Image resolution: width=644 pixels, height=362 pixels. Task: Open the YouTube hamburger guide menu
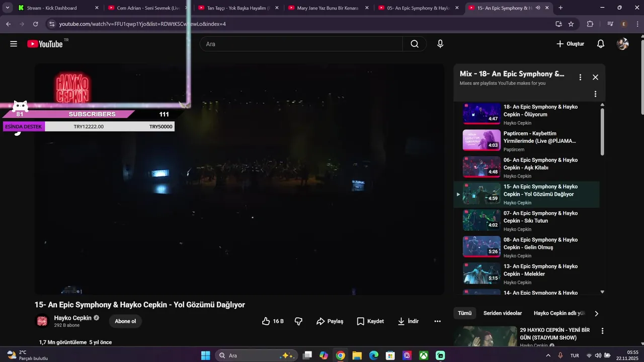point(14,44)
